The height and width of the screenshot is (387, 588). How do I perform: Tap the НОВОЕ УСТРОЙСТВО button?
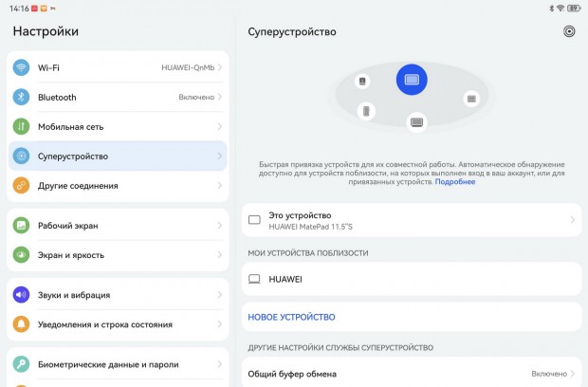point(291,317)
